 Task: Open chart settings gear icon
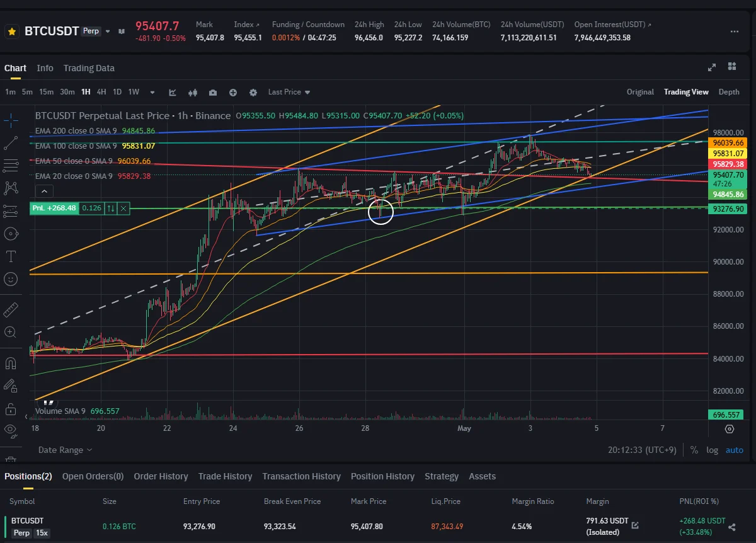[x=253, y=92]
